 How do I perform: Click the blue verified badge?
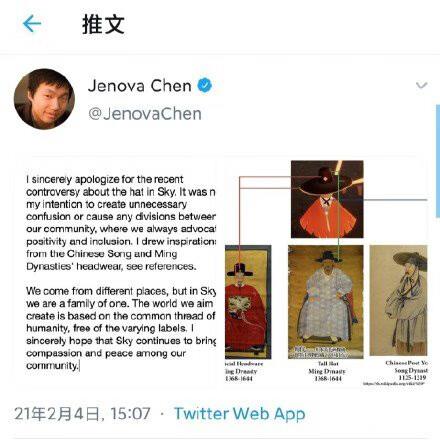[x=204, y=85]
